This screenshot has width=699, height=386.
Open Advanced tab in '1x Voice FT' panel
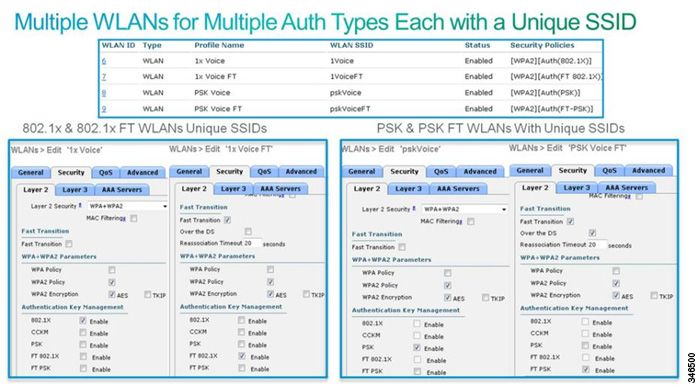(x=301, y=172)
